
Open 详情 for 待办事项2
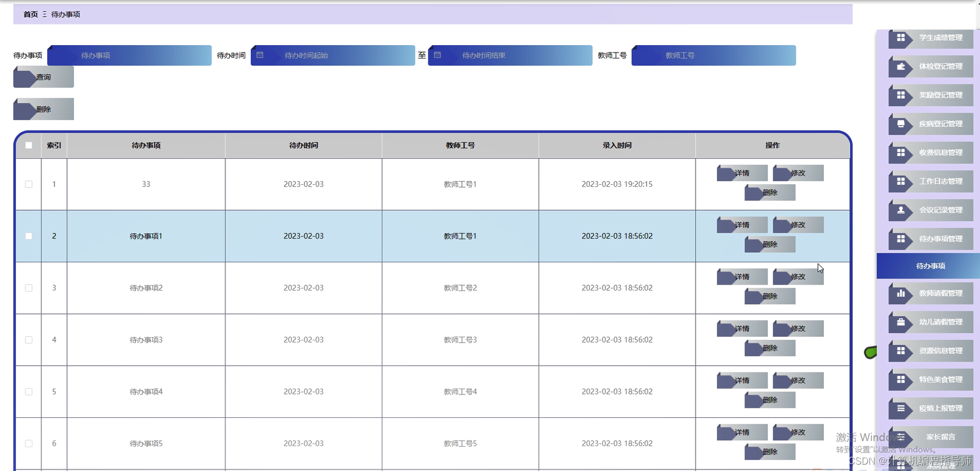[x=742, y=277]
